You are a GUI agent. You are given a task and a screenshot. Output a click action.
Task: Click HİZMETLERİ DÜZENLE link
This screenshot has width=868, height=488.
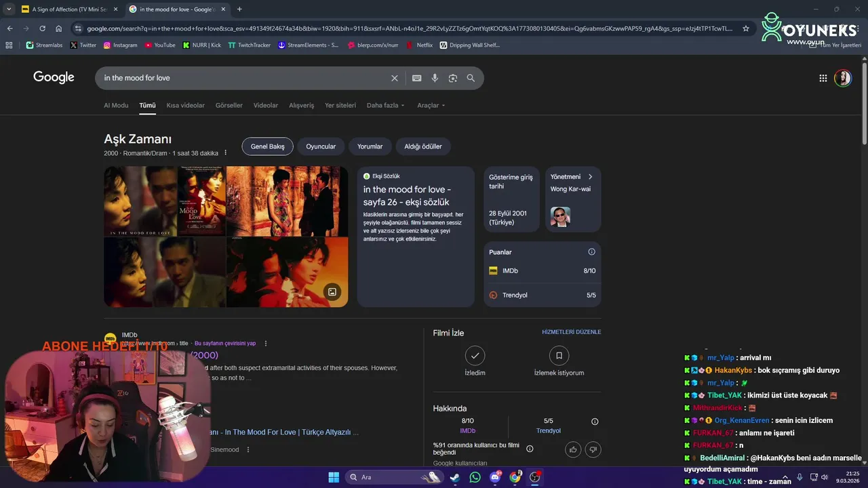tap(571, 332)
